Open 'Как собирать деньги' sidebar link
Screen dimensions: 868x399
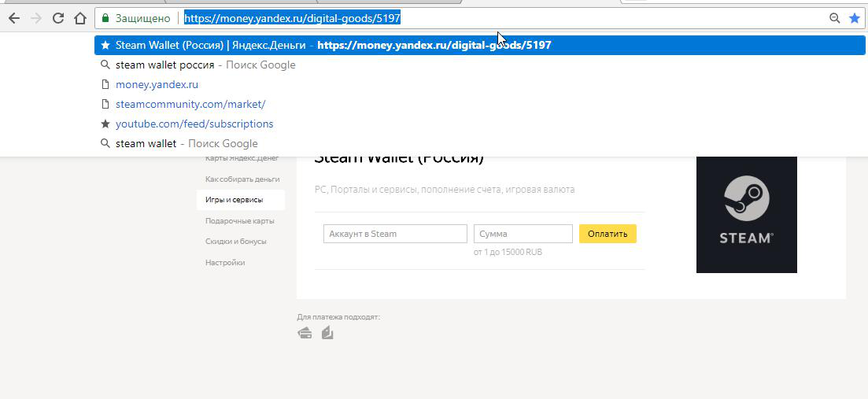point(242,179)
